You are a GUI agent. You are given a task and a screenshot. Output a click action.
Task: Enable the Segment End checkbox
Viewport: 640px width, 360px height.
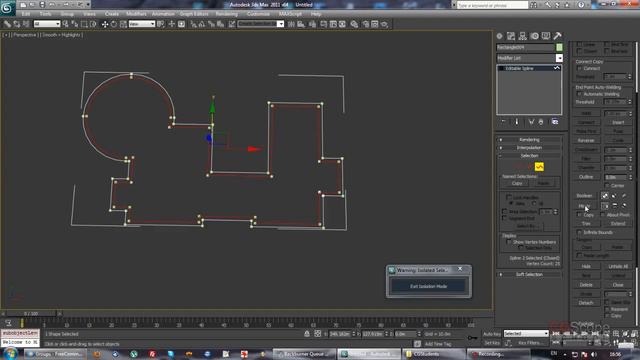pos(504,218)
